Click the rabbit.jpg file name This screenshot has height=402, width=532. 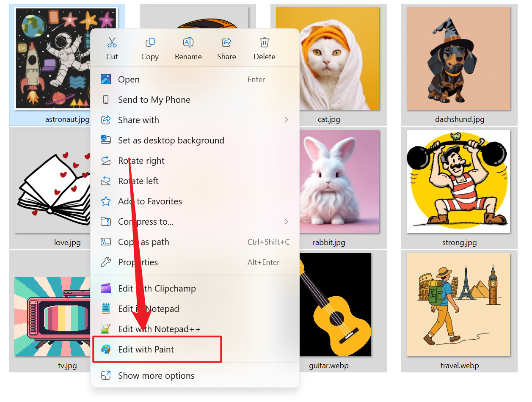click(x=329, y=242)
